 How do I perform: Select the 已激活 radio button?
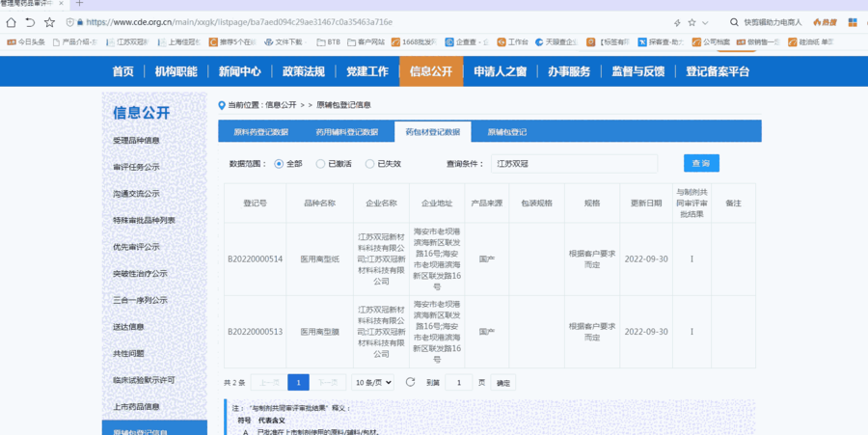321,164
